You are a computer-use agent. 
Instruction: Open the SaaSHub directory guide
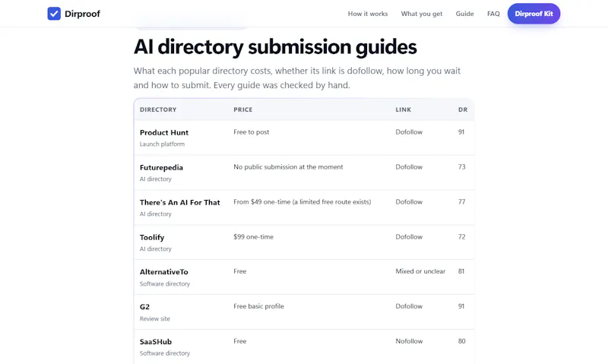(156, 341)
